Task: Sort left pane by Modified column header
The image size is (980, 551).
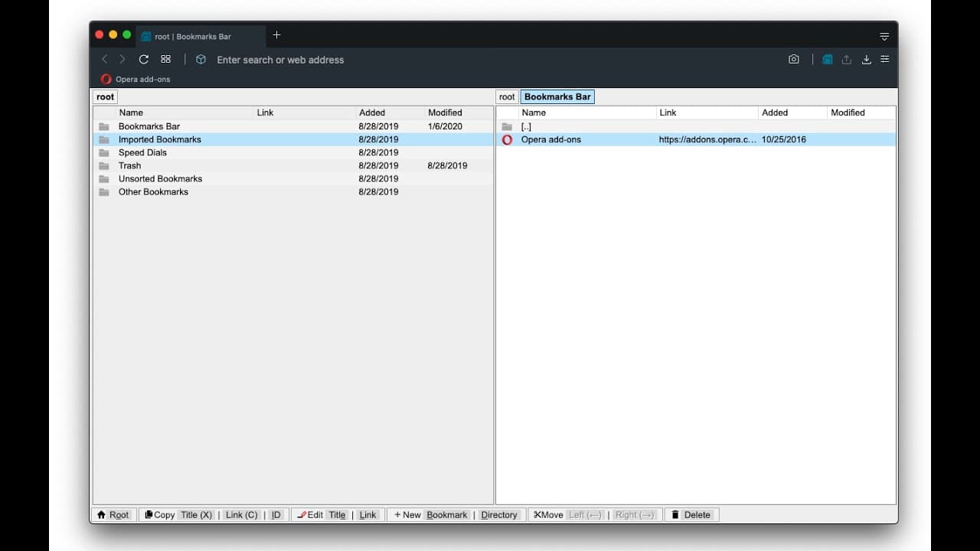Action: click(459, 112)
